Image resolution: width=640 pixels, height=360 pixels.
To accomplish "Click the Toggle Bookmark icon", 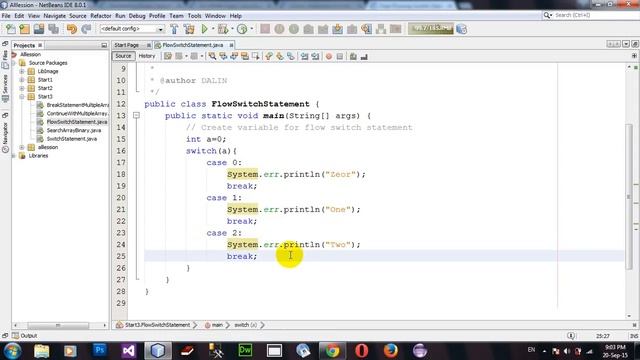I will (291, 57).
